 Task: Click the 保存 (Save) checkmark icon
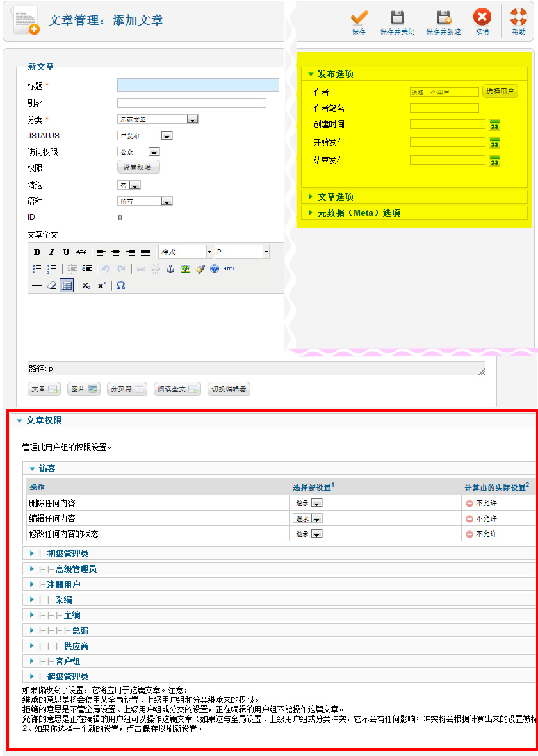pos(359,18)
